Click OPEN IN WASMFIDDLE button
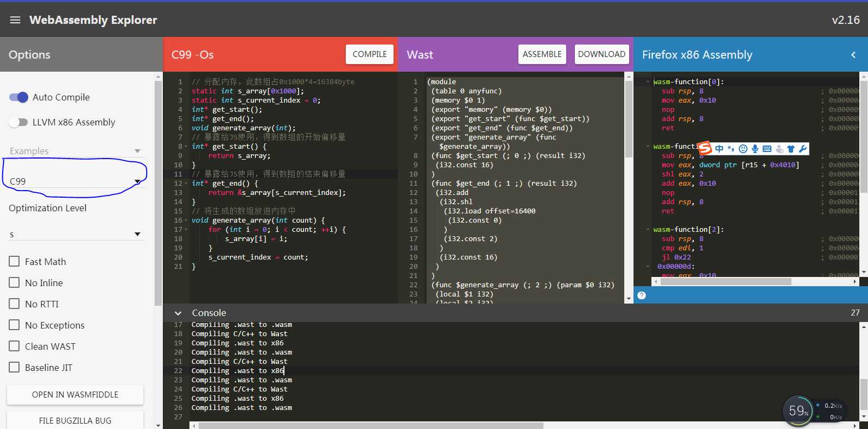The width and height of the screenshot is (868, 429). click(x=75, y=395)
